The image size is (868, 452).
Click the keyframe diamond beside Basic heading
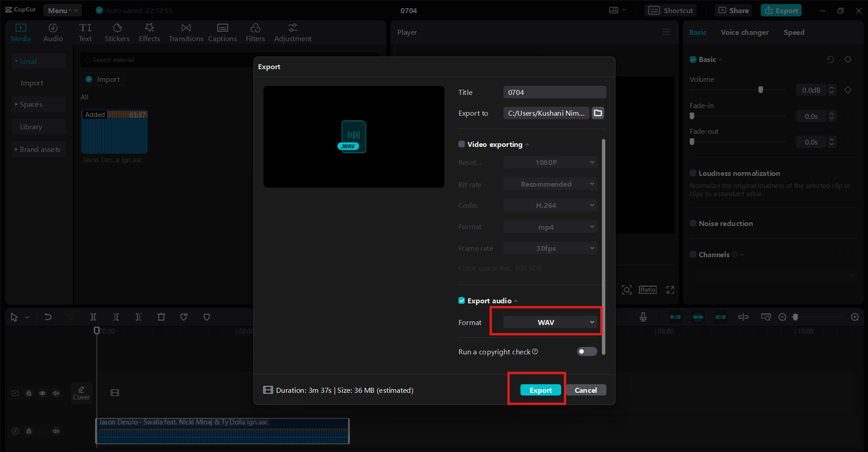(x=848, y=60)
